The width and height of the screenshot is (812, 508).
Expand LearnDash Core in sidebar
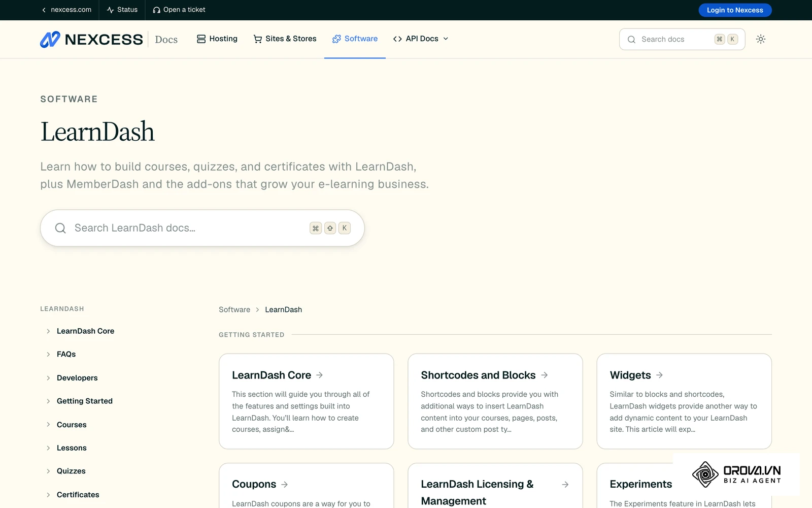48,331
